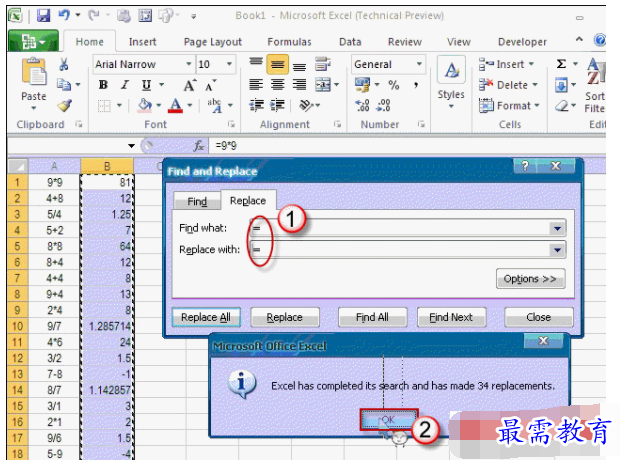Screen dimensions: 620x463
Task: Click the Options >> button
Action: click(530, 279)
